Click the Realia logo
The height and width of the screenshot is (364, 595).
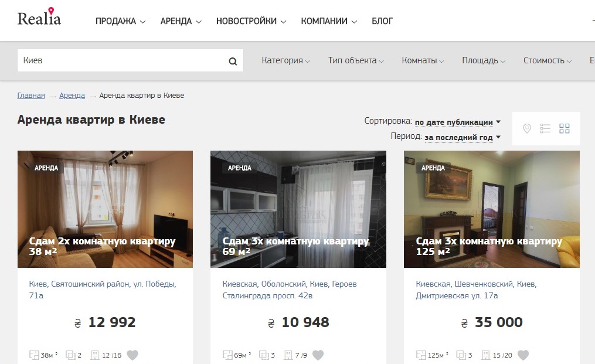tap(39, 18)
